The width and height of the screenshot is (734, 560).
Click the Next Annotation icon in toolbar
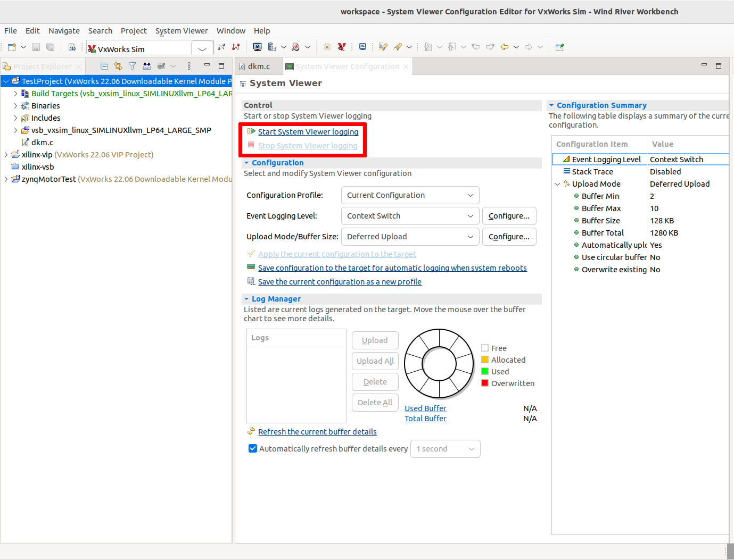[x=428, y=47]
